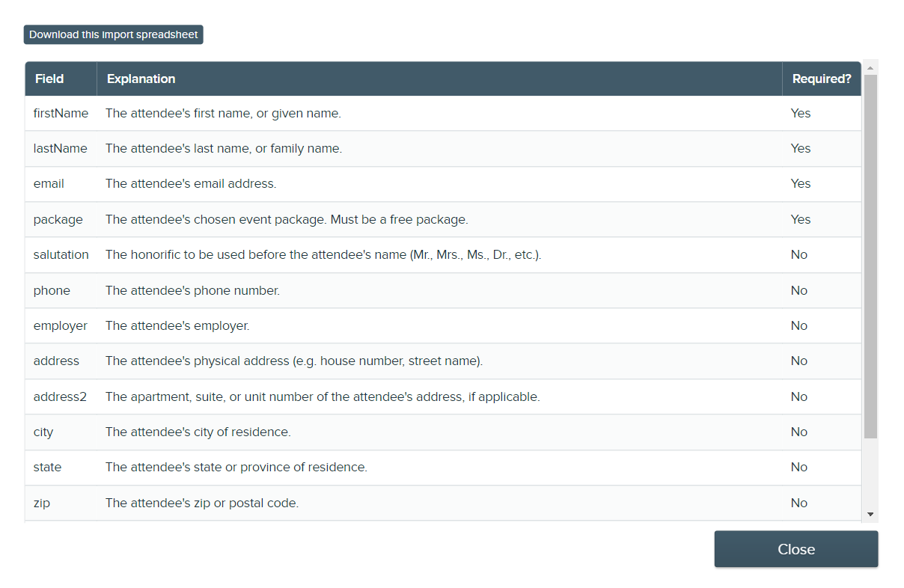Click the Yes value in lastName row
This screenshot has width=904, height=588.
[801, 149]
